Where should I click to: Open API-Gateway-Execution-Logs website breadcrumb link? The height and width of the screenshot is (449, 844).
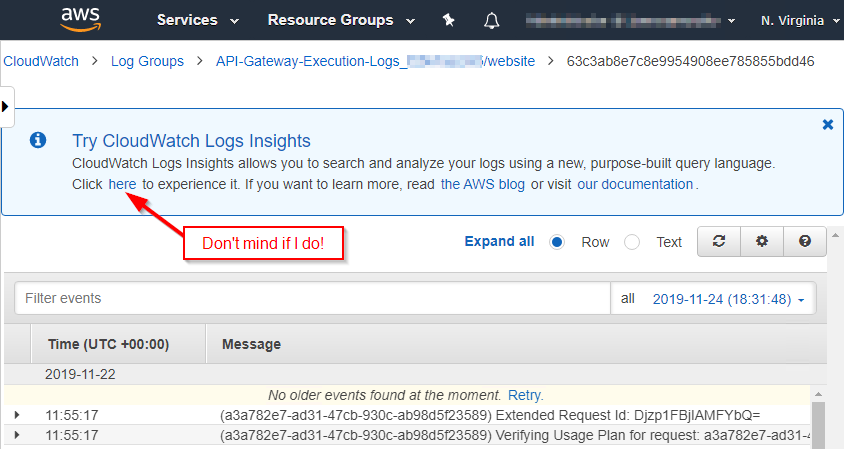click(x=375, y=61)
